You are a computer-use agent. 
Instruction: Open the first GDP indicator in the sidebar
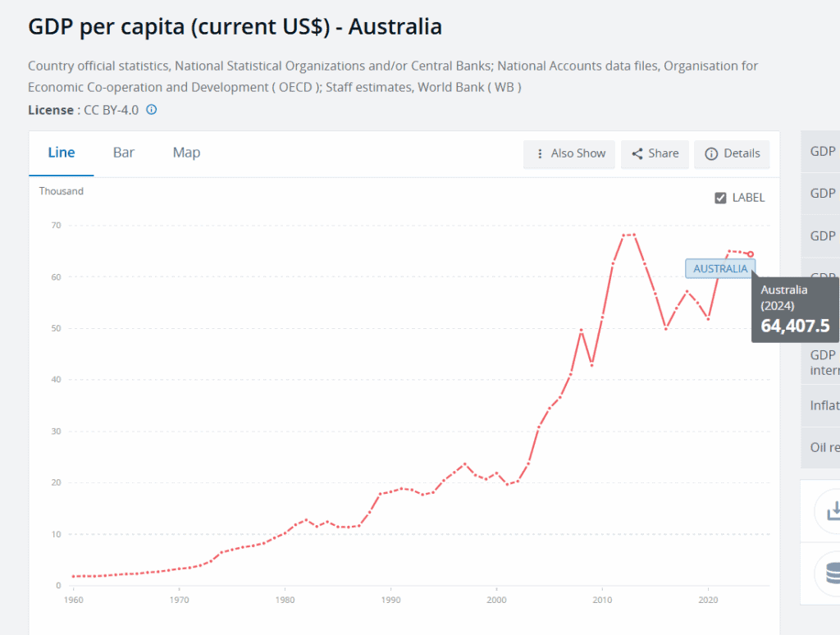[820, 151]
